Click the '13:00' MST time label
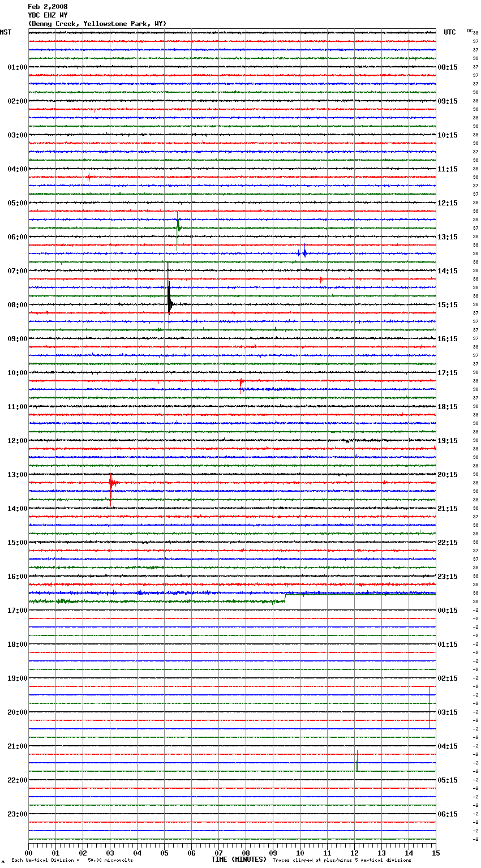 18,475
